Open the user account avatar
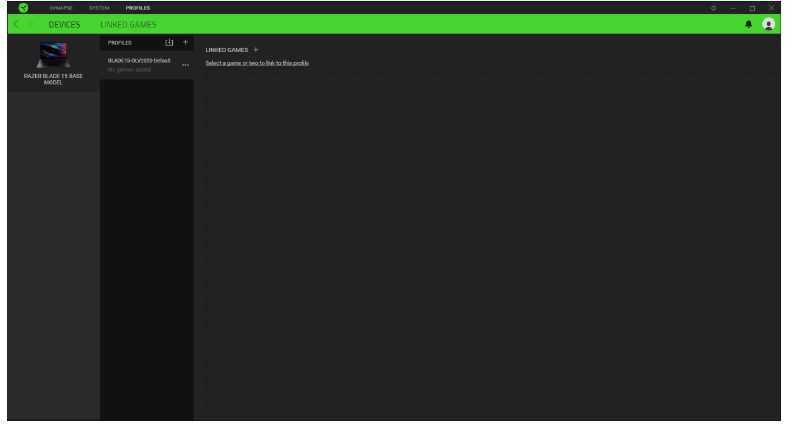The image size is (792, 432). tap(768, 24)
